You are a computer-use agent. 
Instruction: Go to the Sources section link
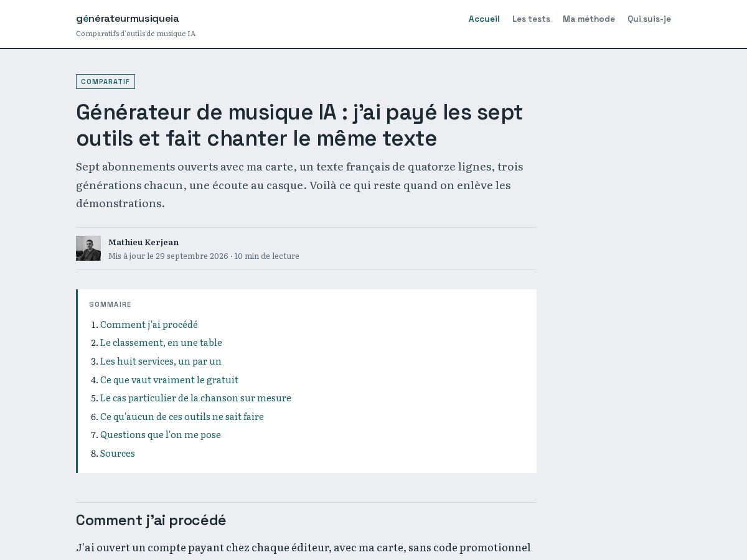(118, 454)
